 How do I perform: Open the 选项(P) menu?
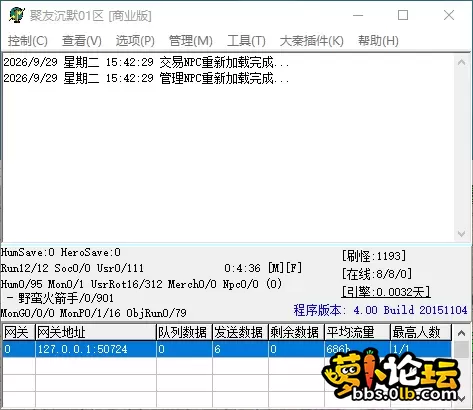135,41
